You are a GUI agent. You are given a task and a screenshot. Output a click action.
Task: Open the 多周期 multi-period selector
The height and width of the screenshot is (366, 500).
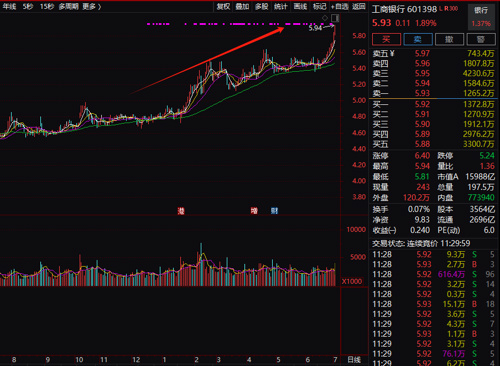[68, 6]
